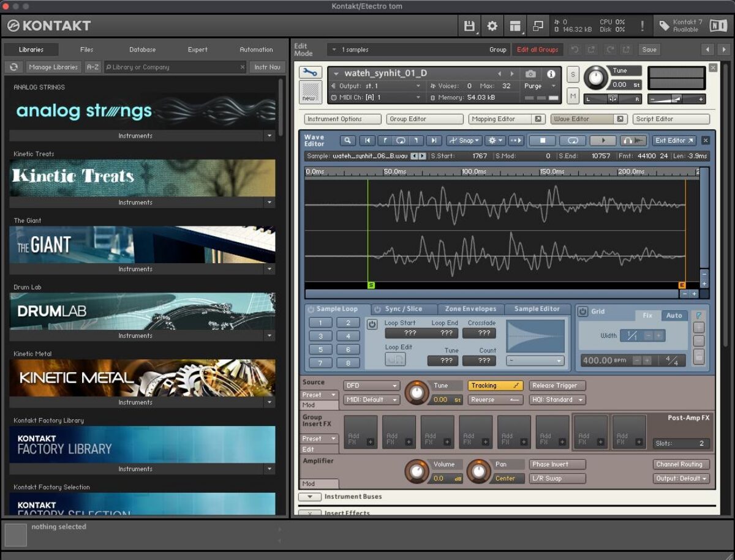Viewport: 735px width, 560px height.
Task: Click the magnifier zoom tool in Wave Editor
Action: pos(347,140)
